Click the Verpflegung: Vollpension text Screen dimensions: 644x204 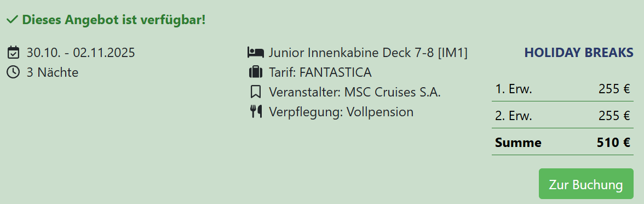(x=341, y=112)
